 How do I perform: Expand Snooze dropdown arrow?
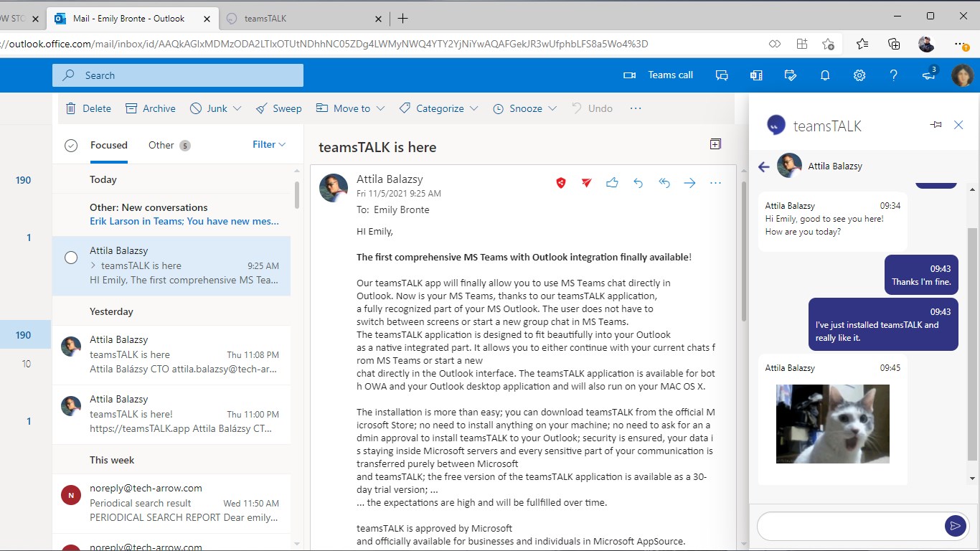pyautogui.click(x=552, y=108)
